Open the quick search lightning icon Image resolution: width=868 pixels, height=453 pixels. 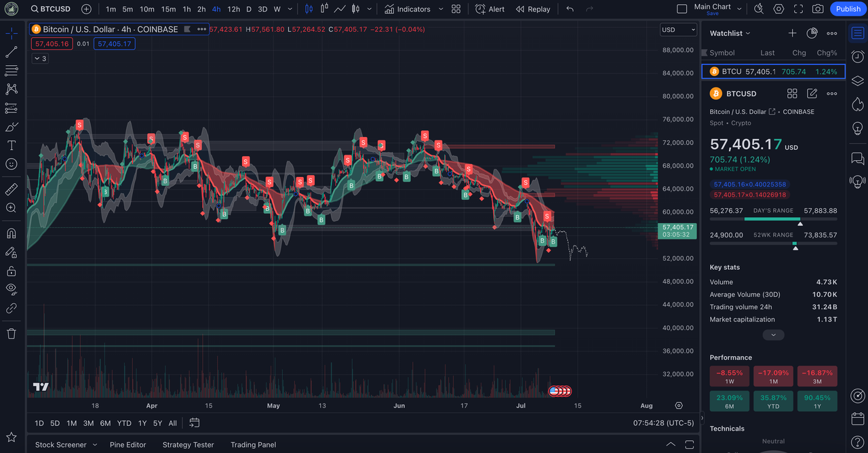click(759, 9)
